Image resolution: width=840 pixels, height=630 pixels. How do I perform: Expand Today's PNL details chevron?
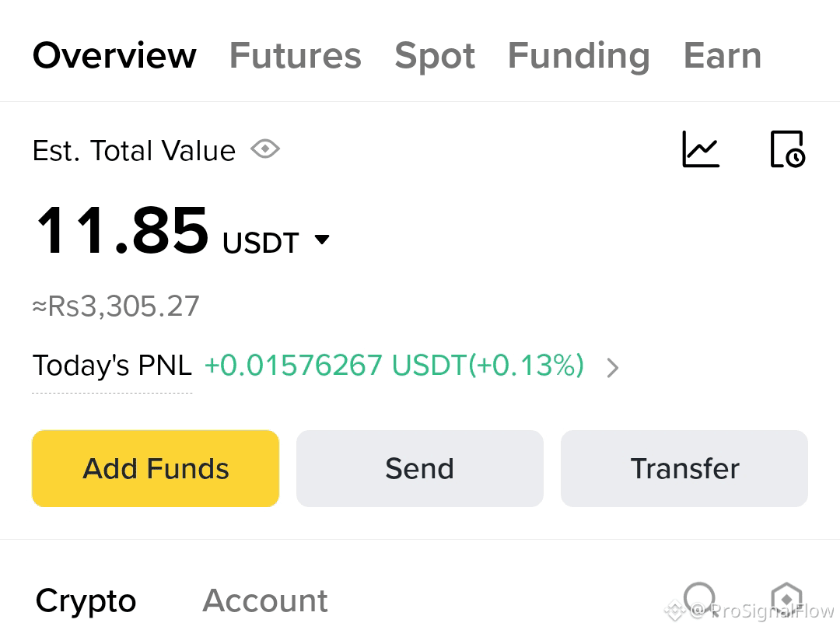pyautogui.click(x=613, y=367)
